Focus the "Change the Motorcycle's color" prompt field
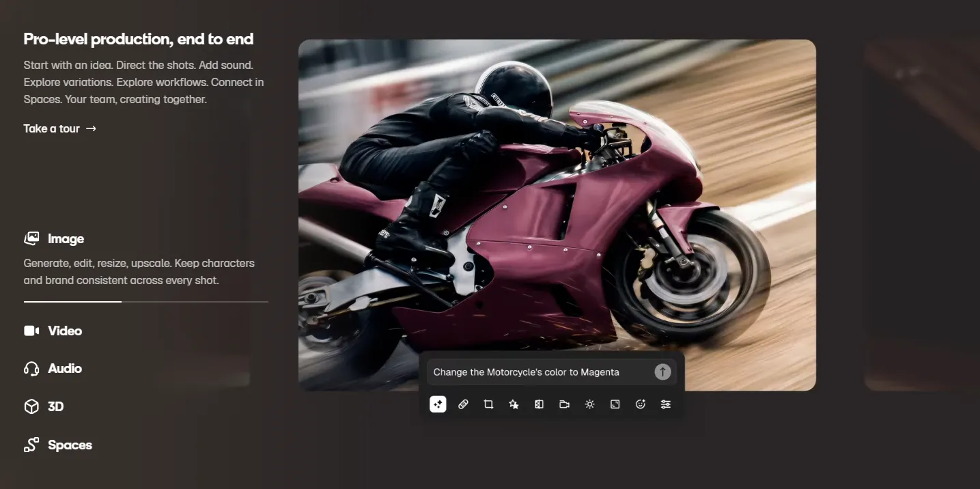Viewport: 980px width, 489px height. coord(552,372)
